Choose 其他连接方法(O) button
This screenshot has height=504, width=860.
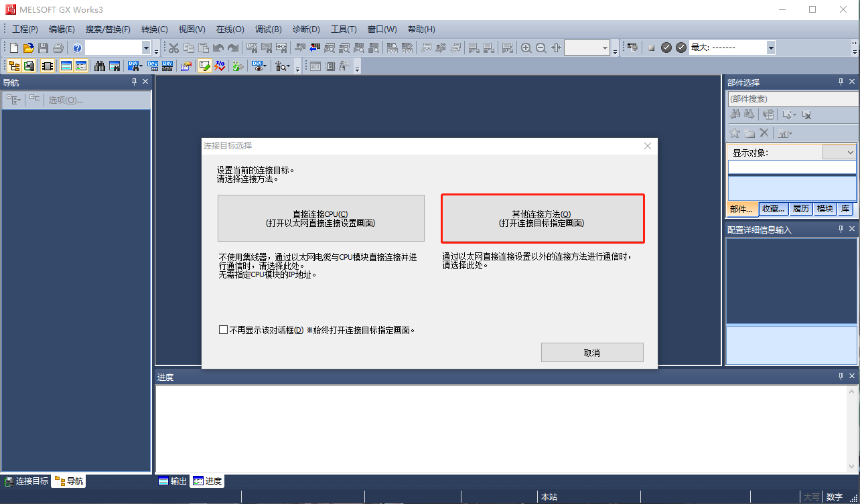click(542, 218)
